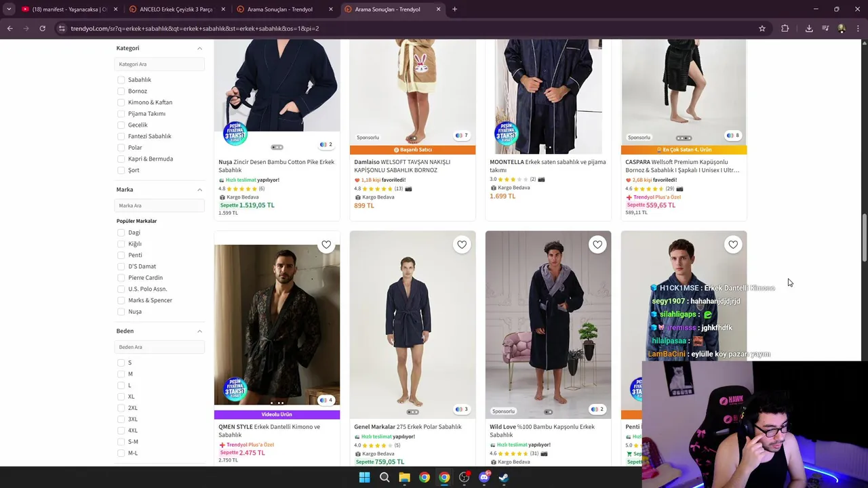
Task: Open Wild Love hooded robe image
Action: (548, 325)
